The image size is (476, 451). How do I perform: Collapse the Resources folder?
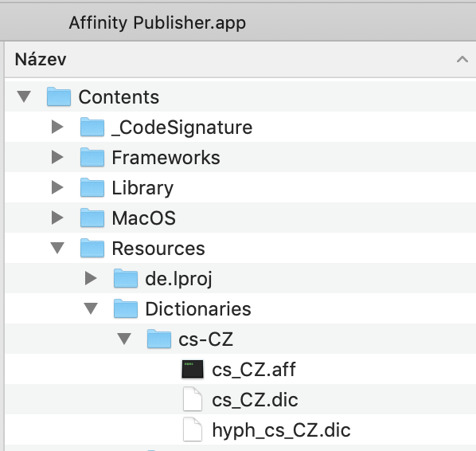[57, 248]
